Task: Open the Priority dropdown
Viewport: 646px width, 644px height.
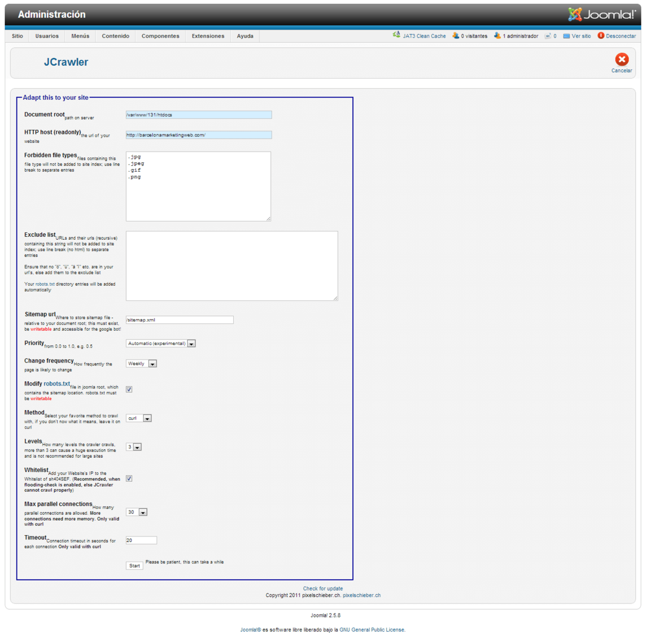Action: coord(161,343)
